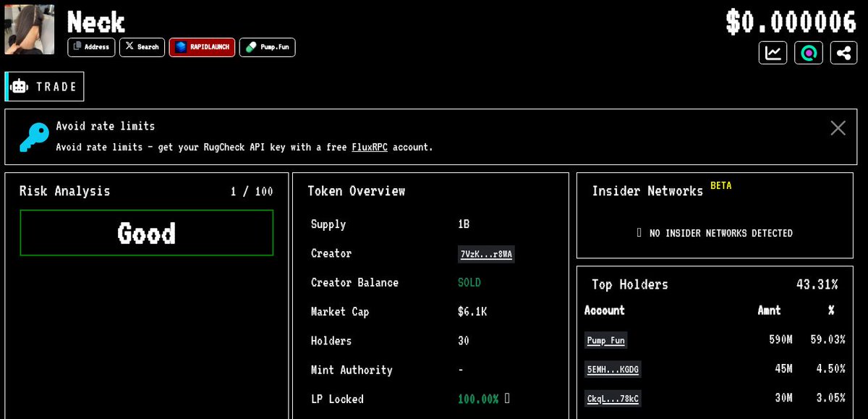The width and height of the screenshot is (868, 419).
Task: Open the Pump.Fun link button
Action: coord(267,47)
